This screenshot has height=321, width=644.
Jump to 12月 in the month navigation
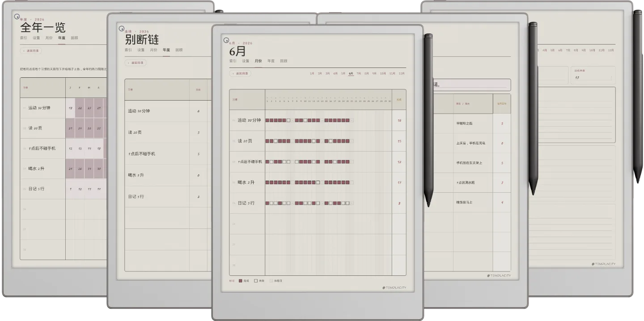[402, 73]
